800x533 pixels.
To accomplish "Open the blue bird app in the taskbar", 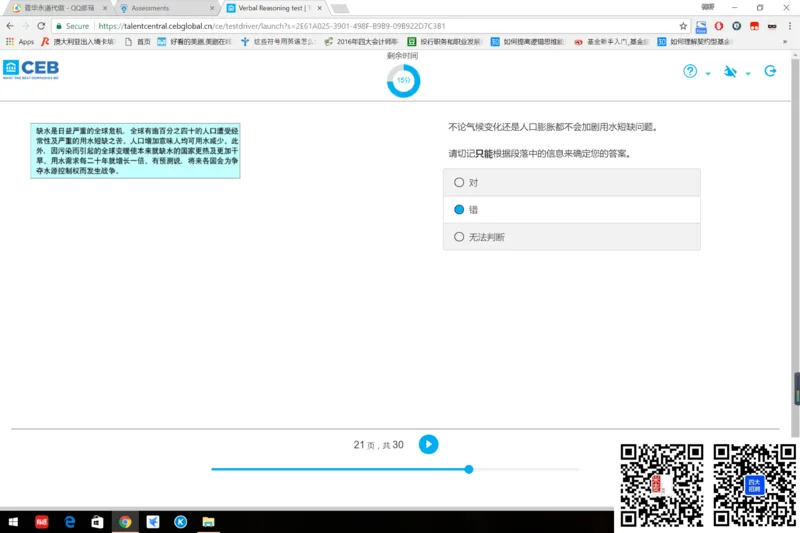I will point(153,522).
